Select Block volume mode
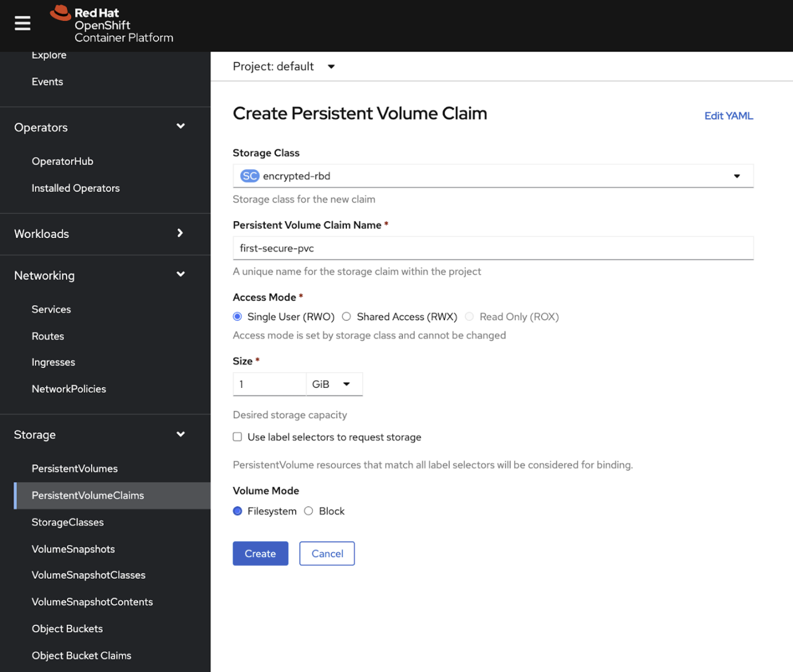Screen dimensions: 793x672 (308, 511)
